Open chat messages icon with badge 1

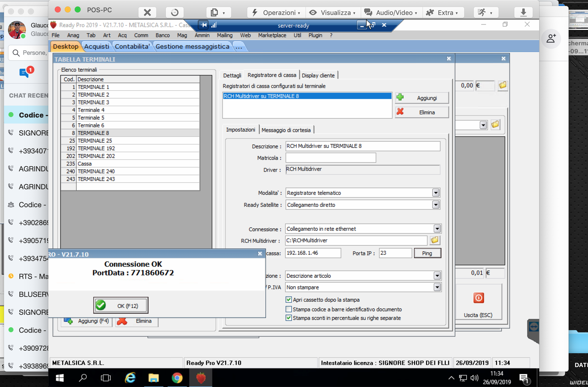[24, 73]
